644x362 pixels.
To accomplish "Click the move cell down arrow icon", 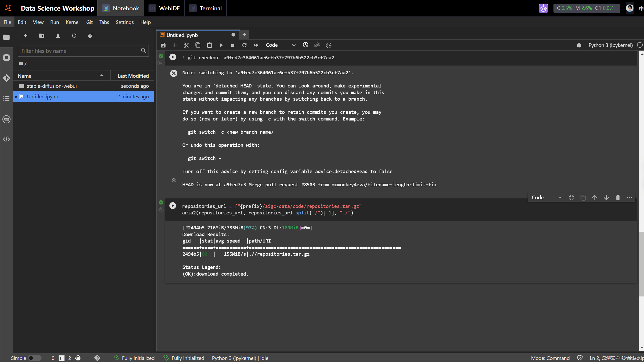I will [606, 198].
